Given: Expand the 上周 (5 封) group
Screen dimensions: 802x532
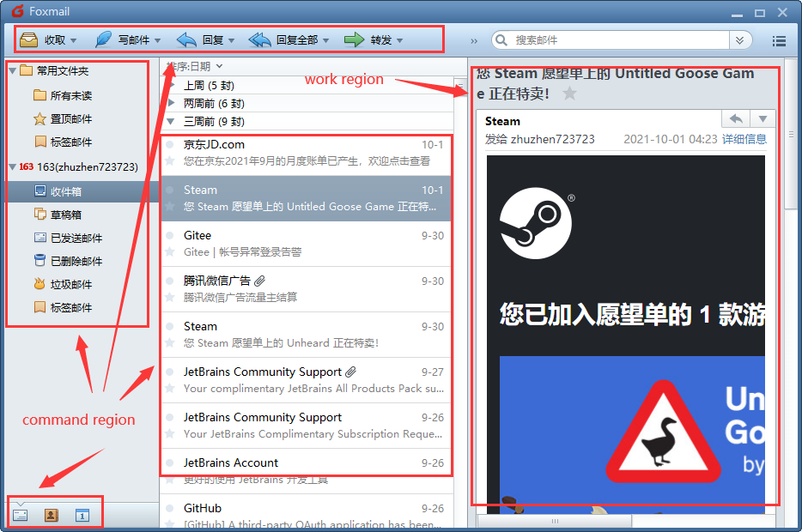Looking at the screenshot, I should [x=173, y=85].
